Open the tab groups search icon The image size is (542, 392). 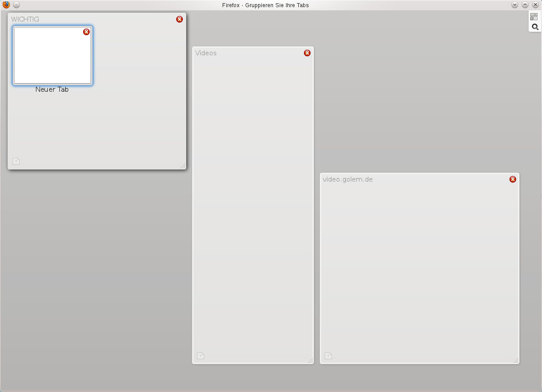pos(535,27)
